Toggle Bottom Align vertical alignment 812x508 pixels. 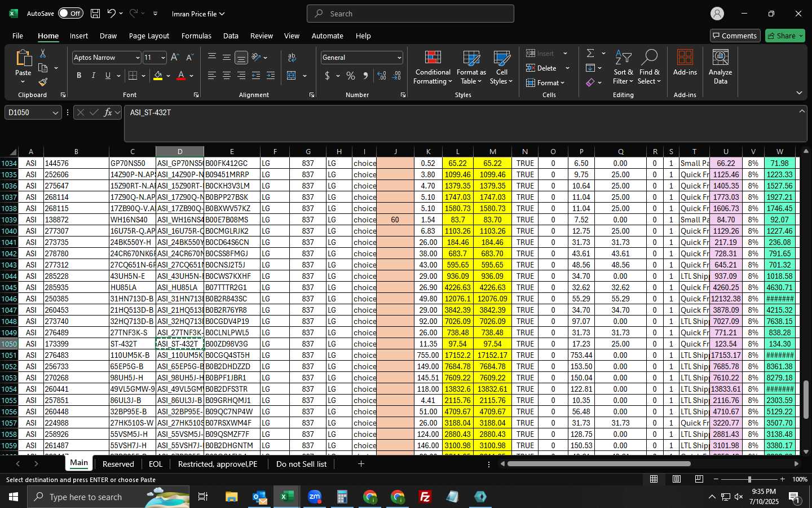[241, 58]
